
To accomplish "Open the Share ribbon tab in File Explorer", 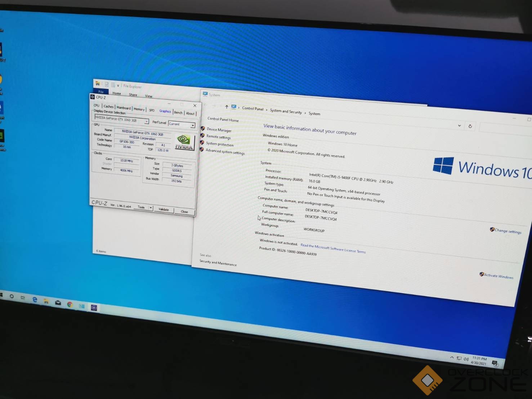I will pyautogui.click(x=133, y=95).
